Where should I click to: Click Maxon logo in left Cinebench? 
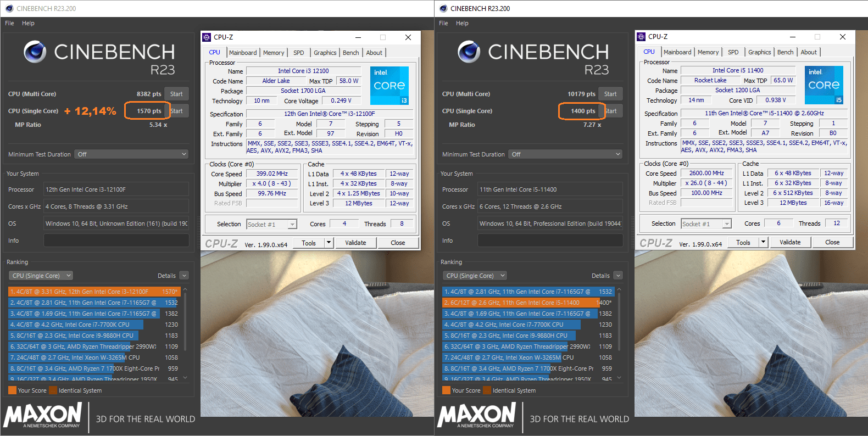pos(43,415)
